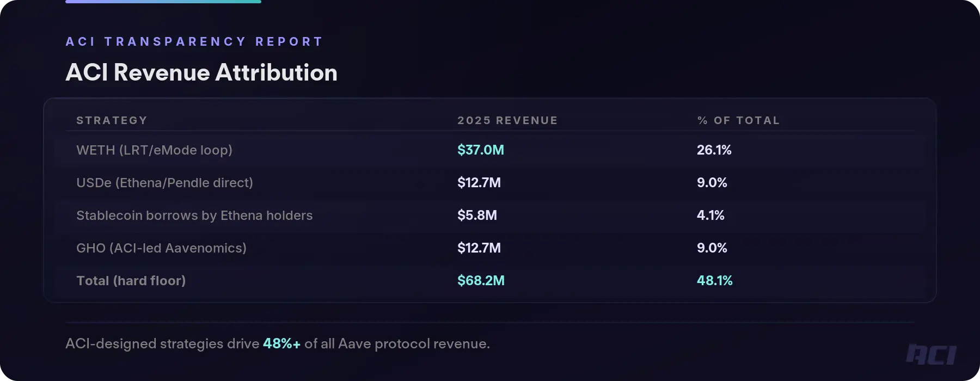Click the highlighted 48%+ footer text
Image resolution: width=980 pixels, height=381 pixels.
click(x=281, y=344)
